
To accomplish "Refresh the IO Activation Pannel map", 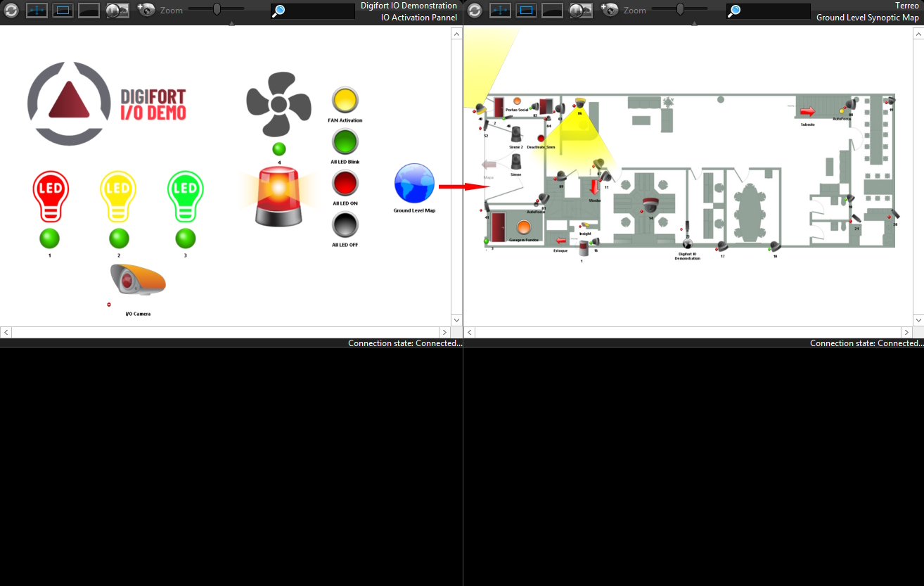I will tap(11, 11).
